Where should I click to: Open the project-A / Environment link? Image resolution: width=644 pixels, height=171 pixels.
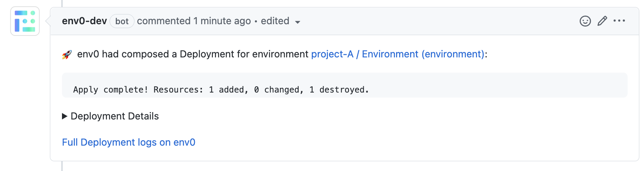(398, 54)
